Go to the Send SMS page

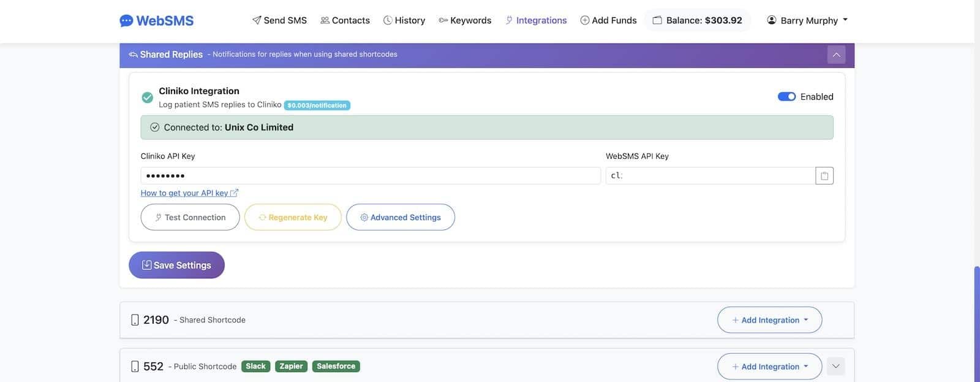point(279,20)
